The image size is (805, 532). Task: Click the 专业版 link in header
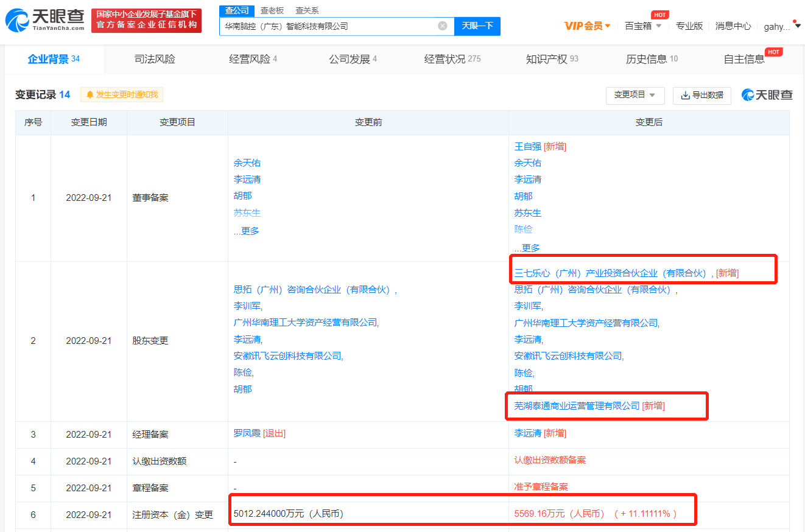(x=689, y=26)
